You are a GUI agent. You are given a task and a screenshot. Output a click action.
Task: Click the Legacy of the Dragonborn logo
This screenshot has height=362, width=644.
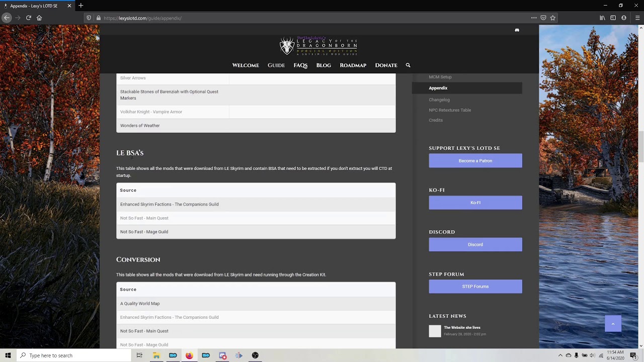[x=318, y=46]
